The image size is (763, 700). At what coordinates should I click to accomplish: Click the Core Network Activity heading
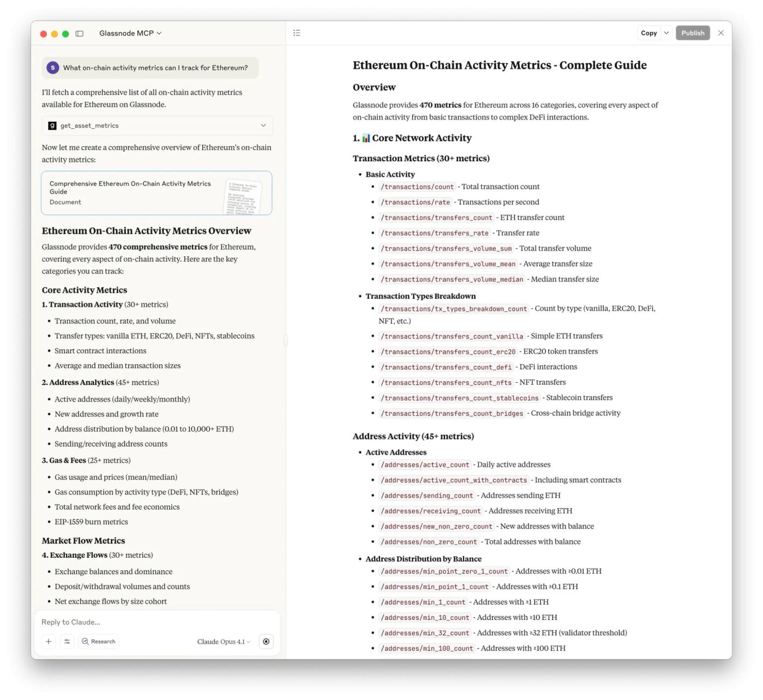coord(412,138)
